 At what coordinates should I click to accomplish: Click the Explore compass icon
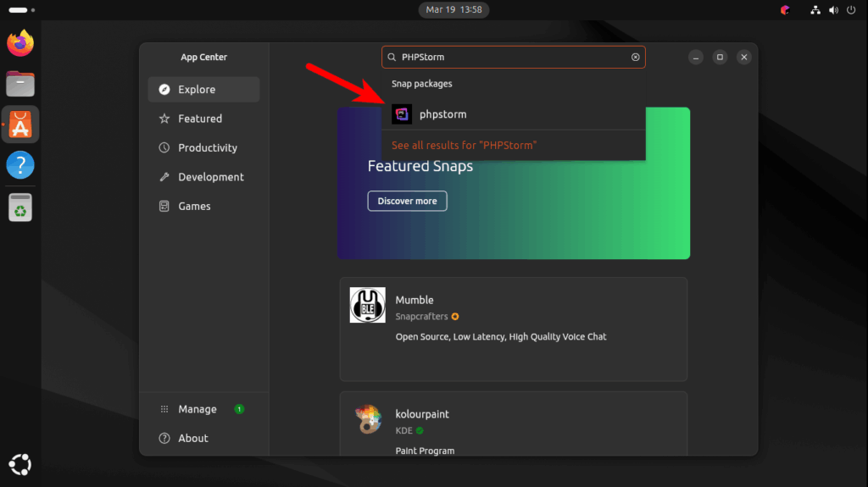164,89
